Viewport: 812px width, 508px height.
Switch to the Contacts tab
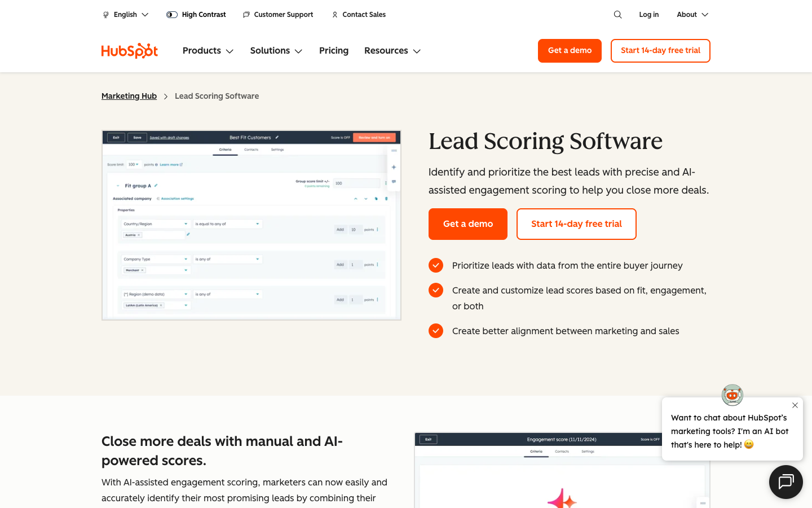pos(251,150)
